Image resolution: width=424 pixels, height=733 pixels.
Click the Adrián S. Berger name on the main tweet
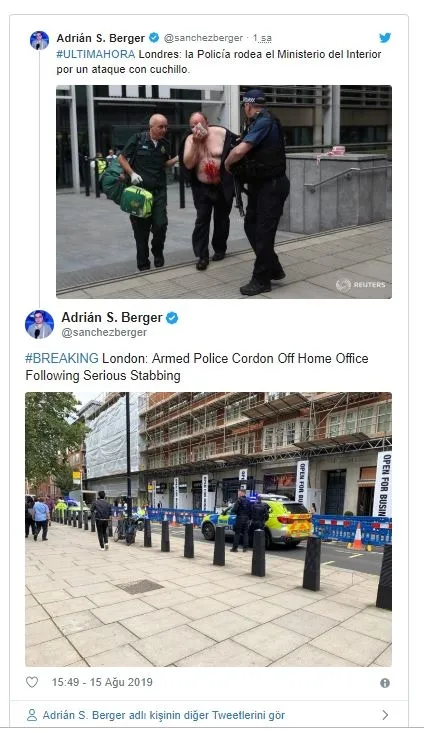112,317
